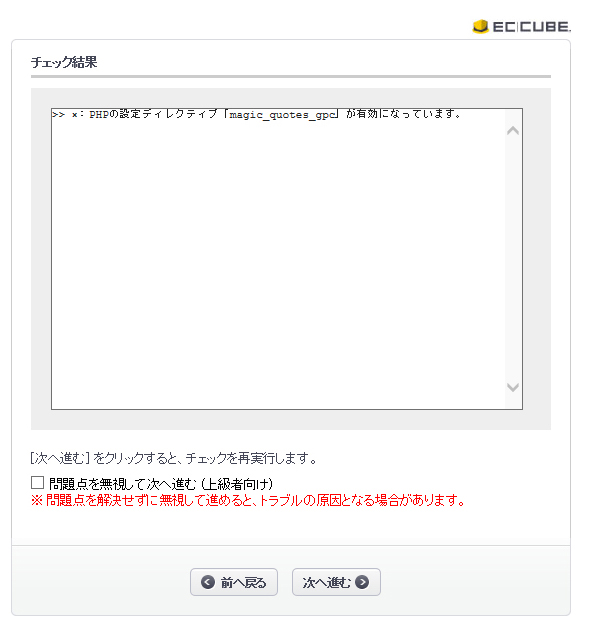Proceed with the 次へ進む button
The height and width of the screenshot is (631, 599).
click(x=336, y=582)
